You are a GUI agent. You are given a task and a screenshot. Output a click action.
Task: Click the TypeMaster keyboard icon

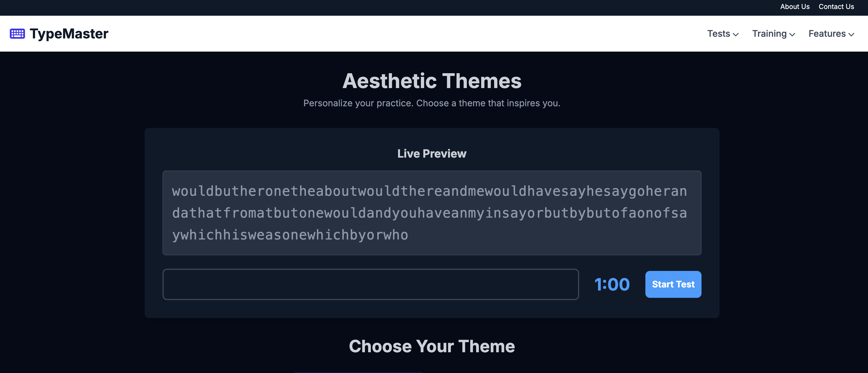[x=17, y=33]
